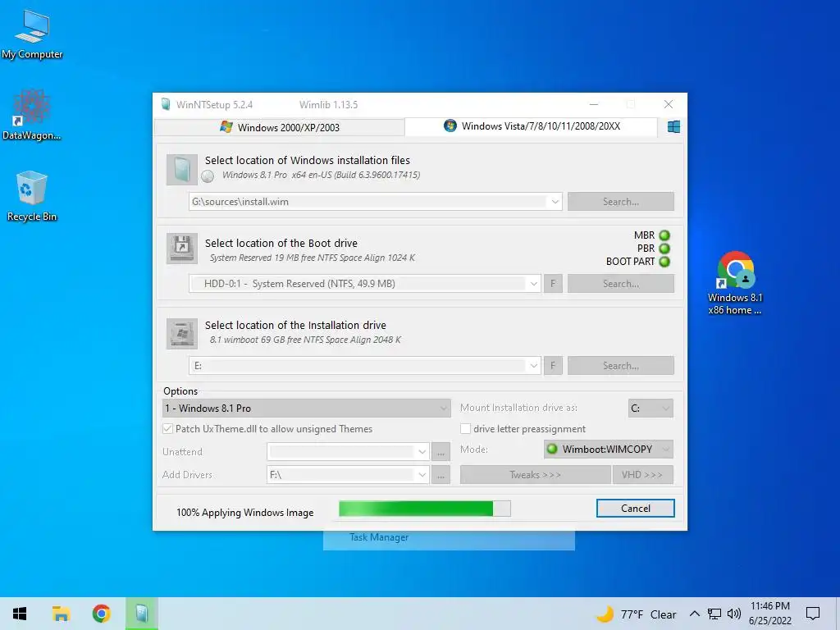Click Search for Windows installation files

point(620,202)
